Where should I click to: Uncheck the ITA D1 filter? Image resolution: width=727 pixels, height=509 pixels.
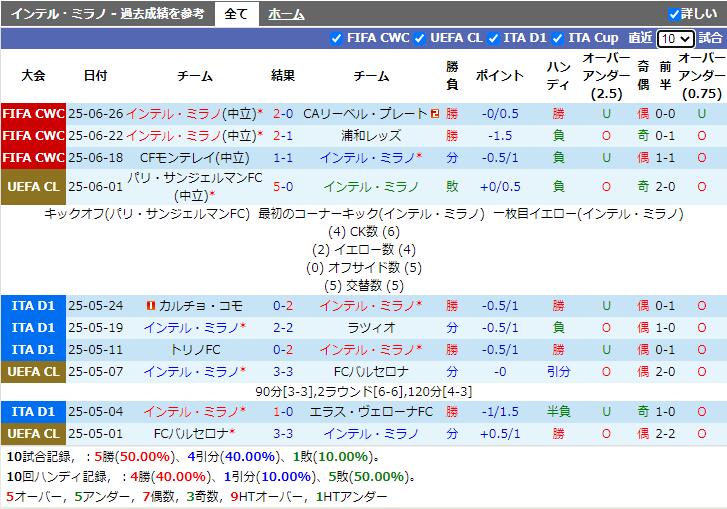click(493, 38)
